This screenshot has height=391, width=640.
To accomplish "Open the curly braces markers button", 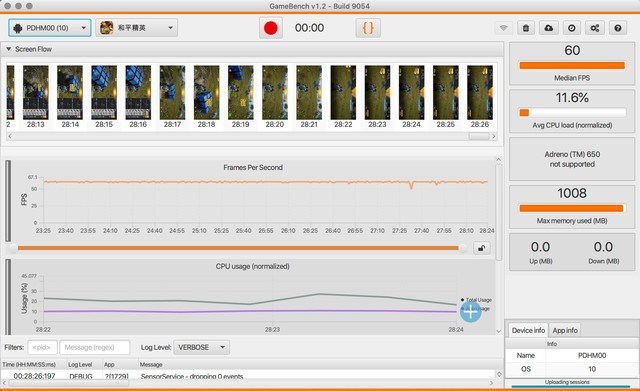I will click(x=368, y=28).
